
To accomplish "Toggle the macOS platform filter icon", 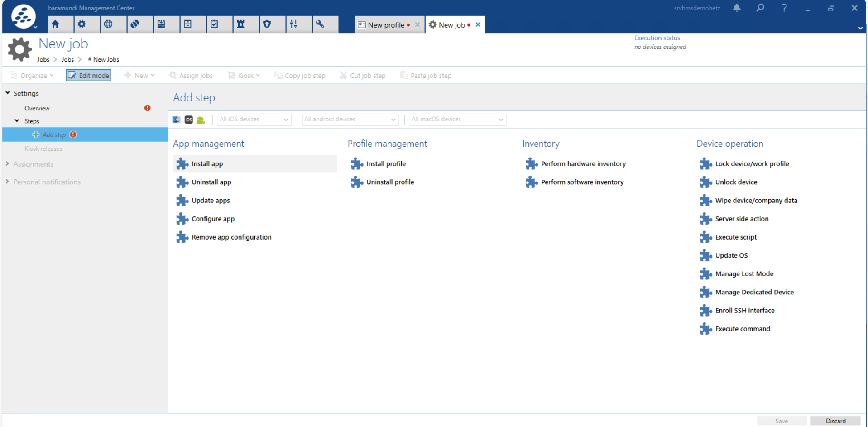I will pos(177,120).
